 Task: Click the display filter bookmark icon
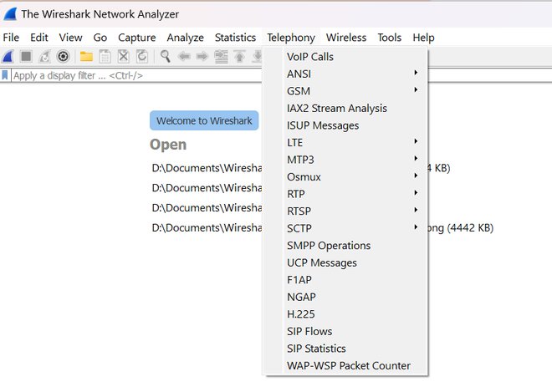click(x=6, y=75)
